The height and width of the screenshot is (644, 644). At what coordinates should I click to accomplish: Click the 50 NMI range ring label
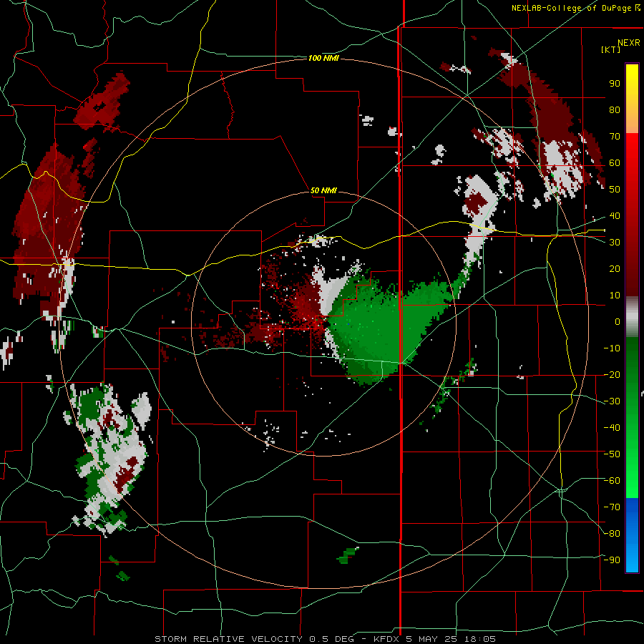tap(323, 190)
